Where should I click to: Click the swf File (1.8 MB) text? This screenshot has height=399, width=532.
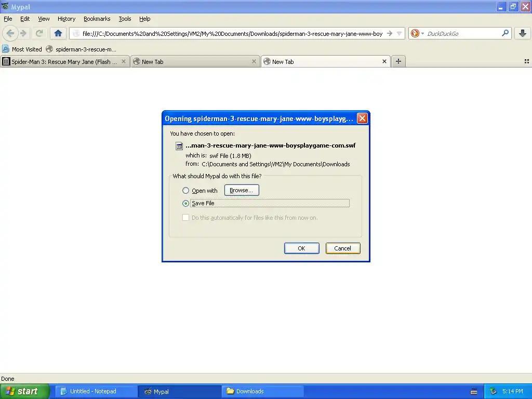(230, 156)
